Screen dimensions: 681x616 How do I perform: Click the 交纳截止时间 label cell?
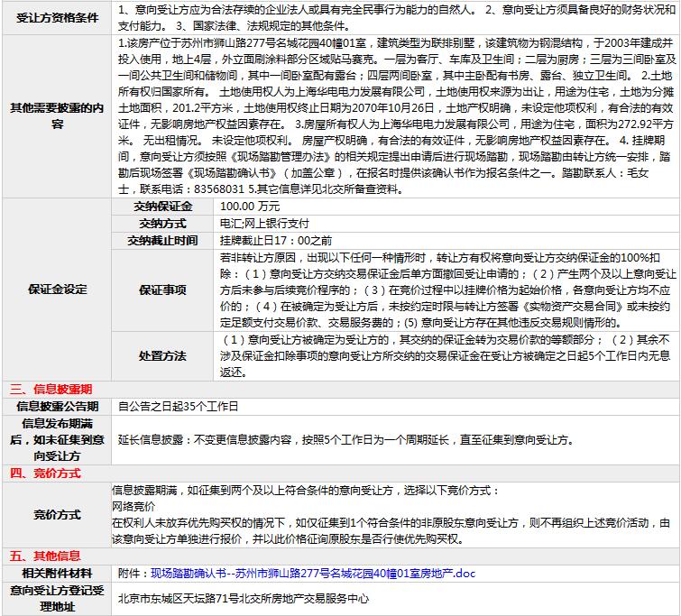point(162,241)
